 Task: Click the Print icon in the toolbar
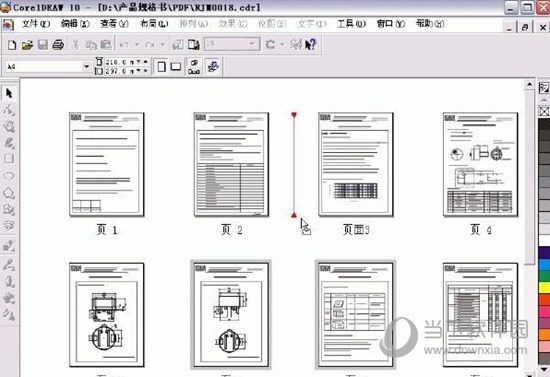[x=58, y=45]
